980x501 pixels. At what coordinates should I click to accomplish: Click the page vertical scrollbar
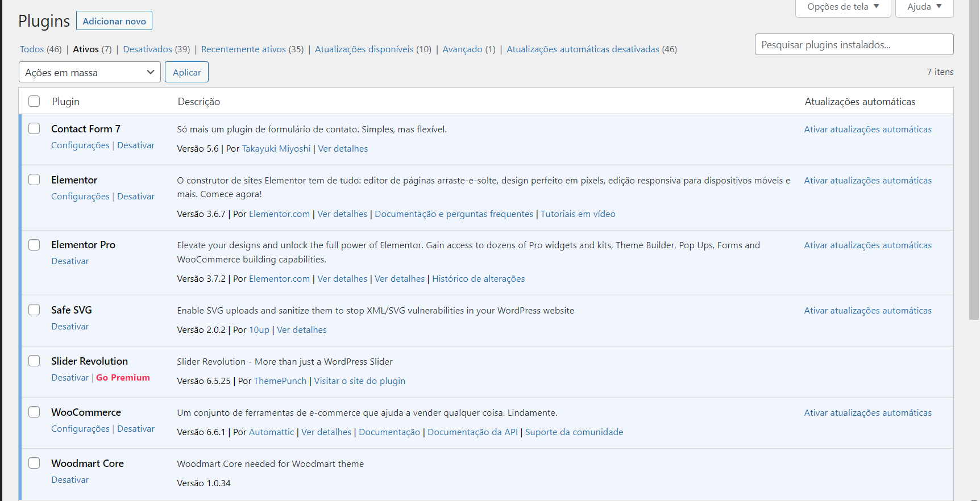[x=974, y=170]
